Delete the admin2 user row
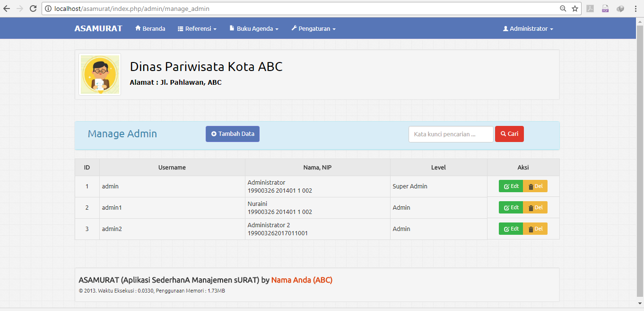Screen dimensions: 644x311 click(x=535, y=229)
